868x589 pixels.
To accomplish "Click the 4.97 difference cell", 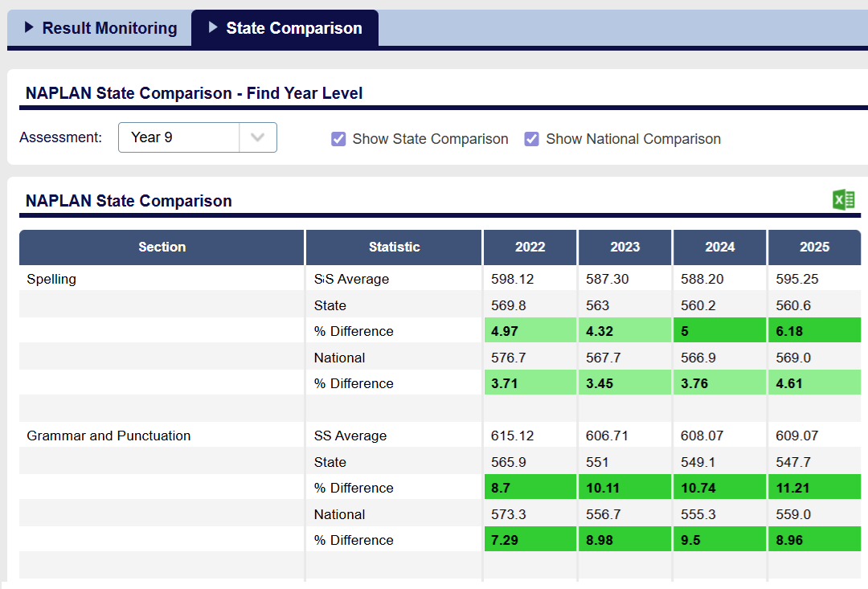I will (x=530, y=331).
